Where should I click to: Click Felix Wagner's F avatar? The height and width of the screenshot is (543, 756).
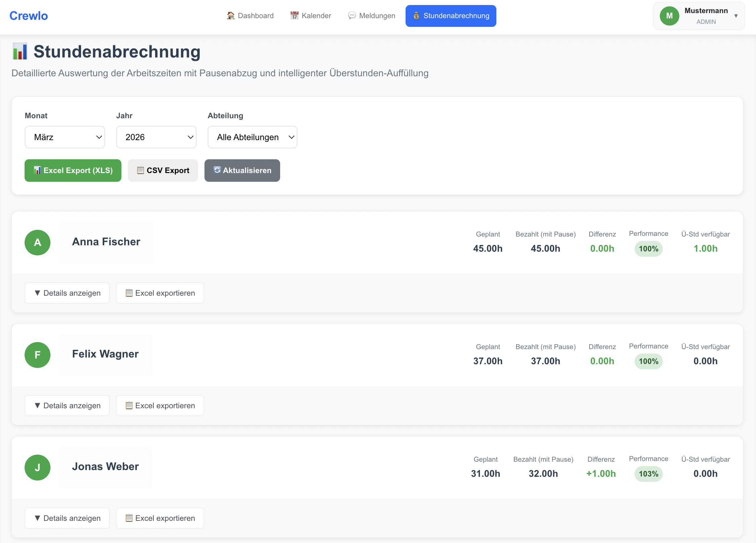[38, 355]
